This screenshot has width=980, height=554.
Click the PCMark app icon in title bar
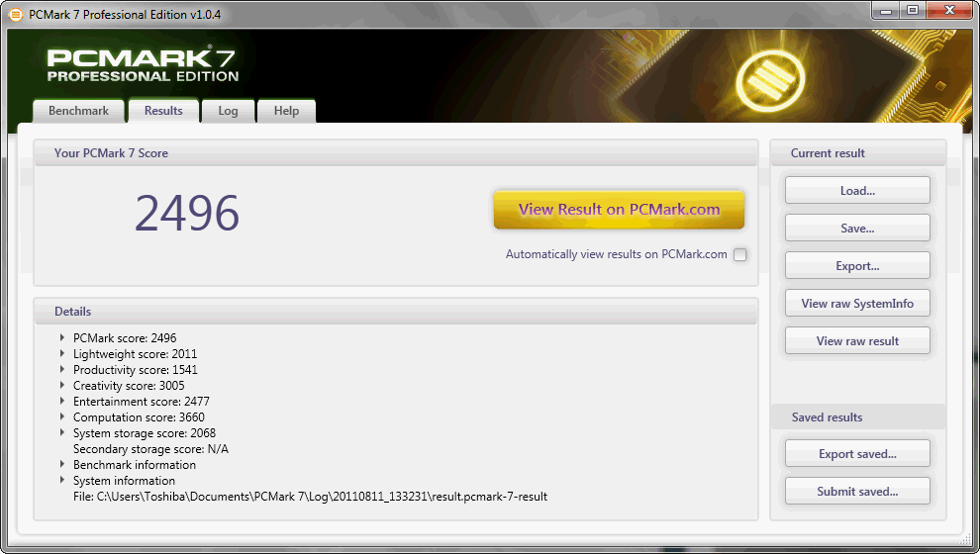point(15,15)
